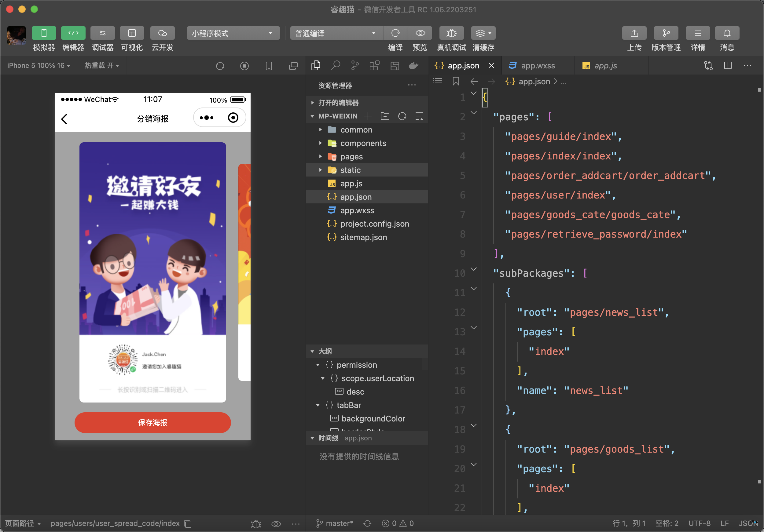Open the messages bell
This screenshot has height=532, width=764.
(727, 33)
